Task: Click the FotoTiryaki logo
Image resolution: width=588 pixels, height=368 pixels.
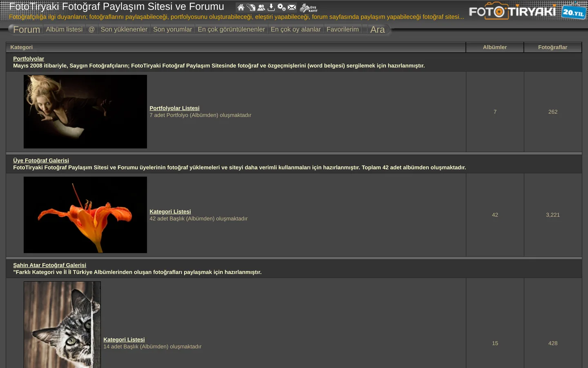Action: coord(512,11)
